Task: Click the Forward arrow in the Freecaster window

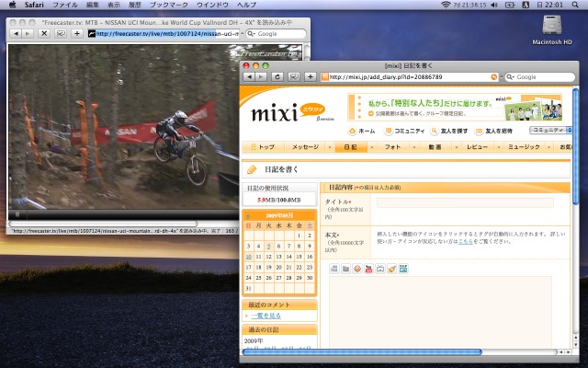Action: [x=28, y=33]
